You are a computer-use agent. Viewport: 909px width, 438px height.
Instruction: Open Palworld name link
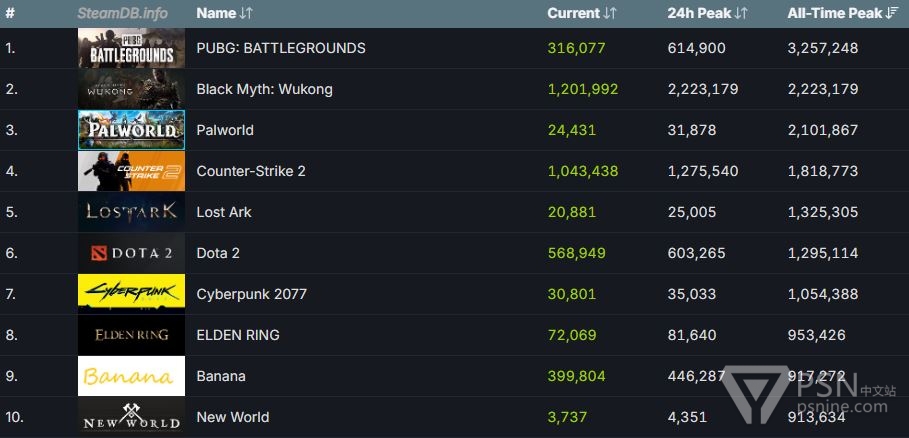pos(225,130)
